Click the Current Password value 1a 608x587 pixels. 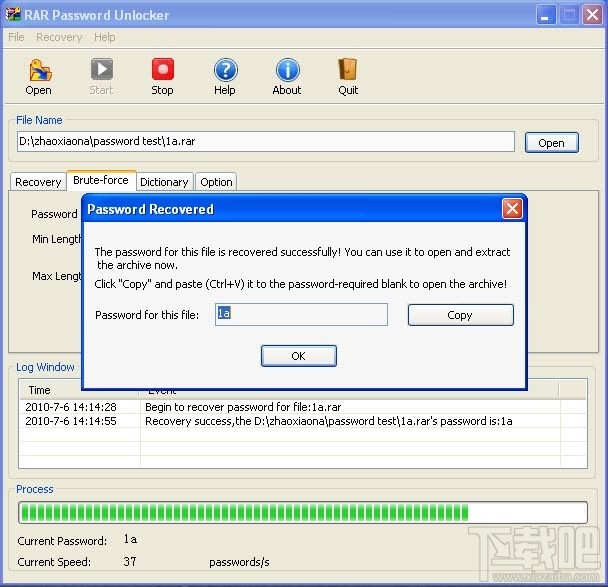(130, 539)
